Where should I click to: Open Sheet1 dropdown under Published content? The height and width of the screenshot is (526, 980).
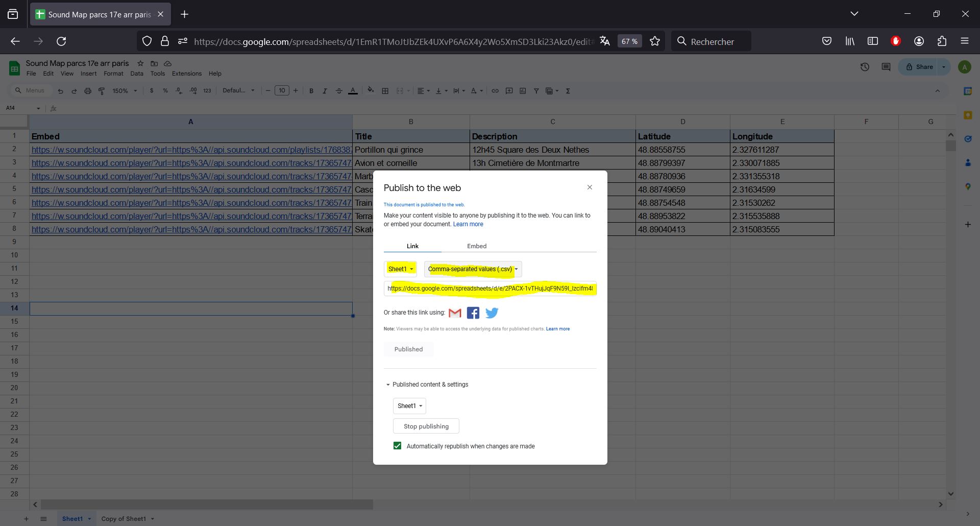point(409,406)
